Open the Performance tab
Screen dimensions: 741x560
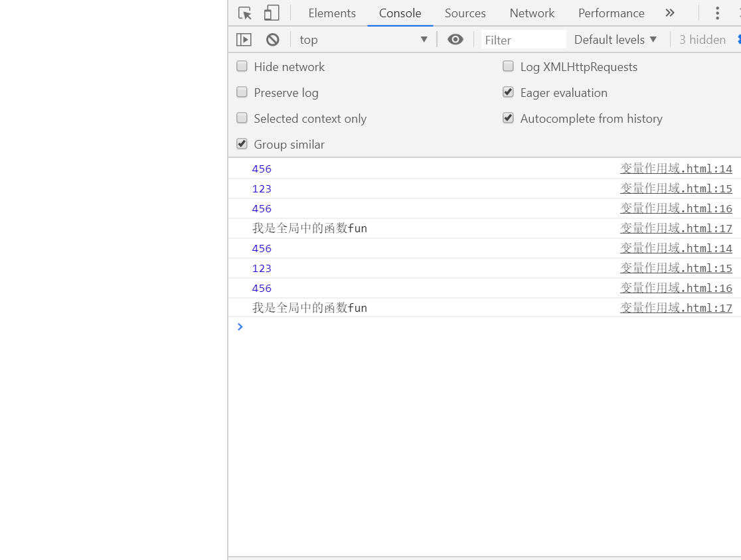click(611, 13)
